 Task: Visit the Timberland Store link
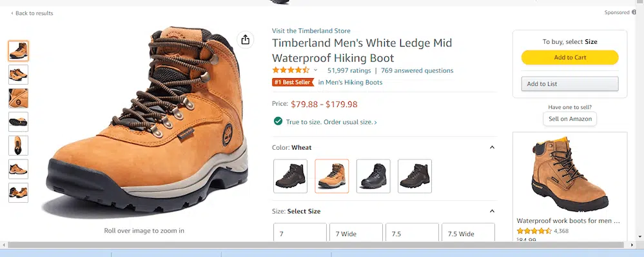click(x=311, y=31)
